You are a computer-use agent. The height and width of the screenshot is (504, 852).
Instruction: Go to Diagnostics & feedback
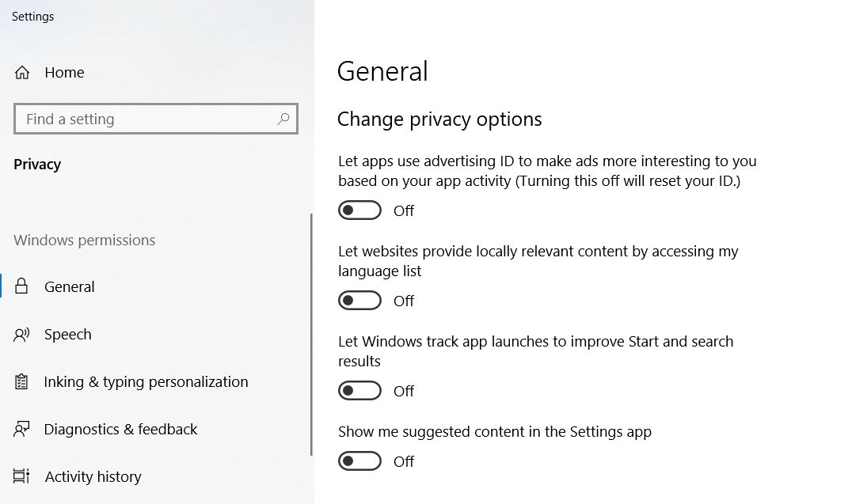pos(120,430)
